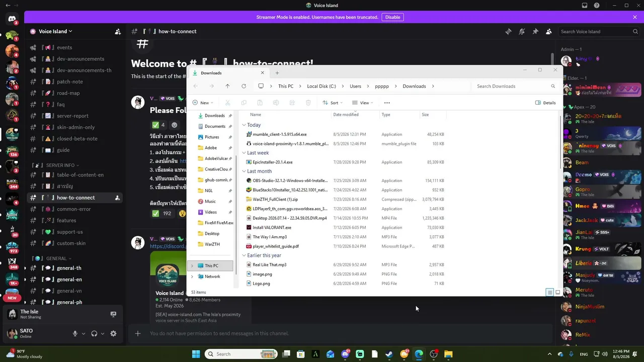Open Windows Start menu
Screen dimensions: 644x362
click(196, 354)
